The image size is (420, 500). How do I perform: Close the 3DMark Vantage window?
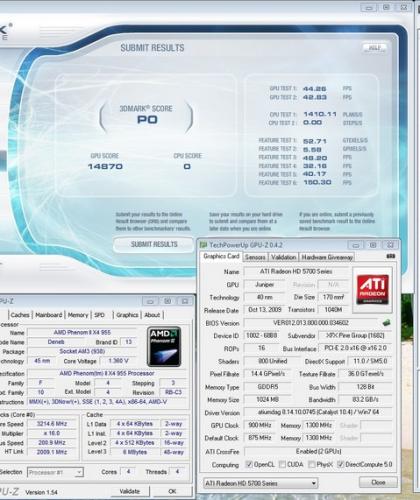403,7
